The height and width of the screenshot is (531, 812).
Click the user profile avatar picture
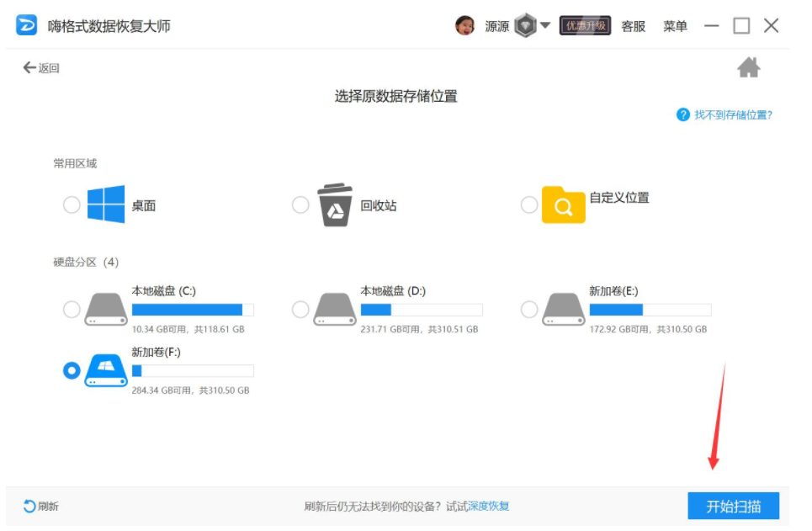[x=464, y=26]
